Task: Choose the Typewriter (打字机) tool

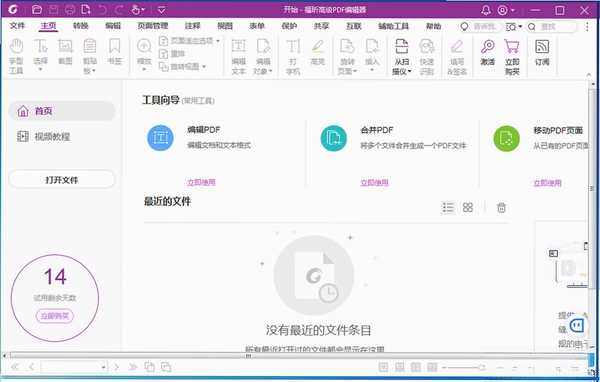Action: tap(293, 56)
